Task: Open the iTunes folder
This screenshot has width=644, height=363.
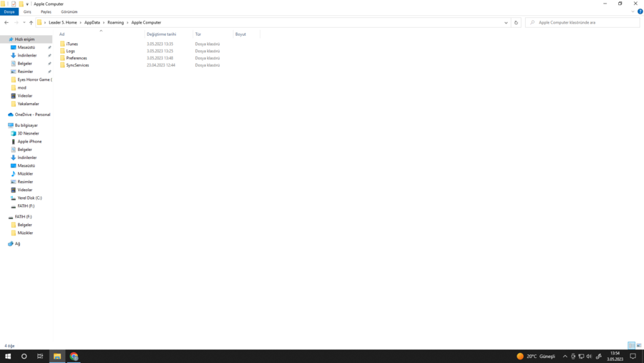Action: point(72,44)
